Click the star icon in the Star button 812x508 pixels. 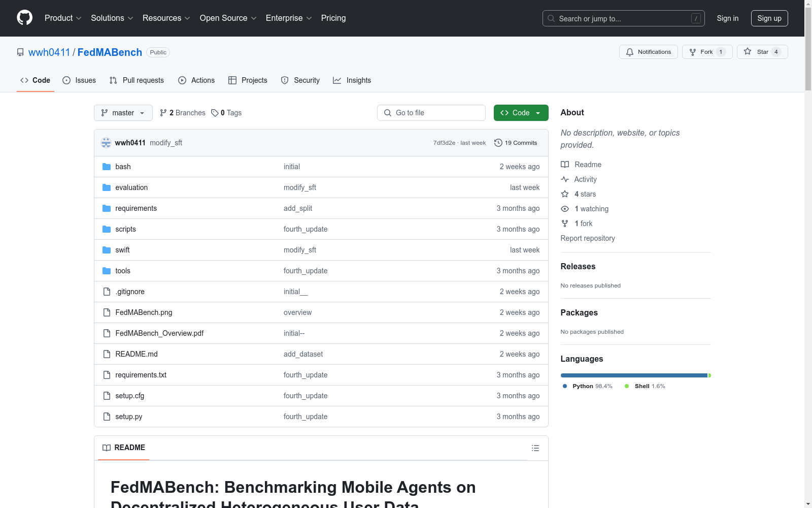pos(748,51)
